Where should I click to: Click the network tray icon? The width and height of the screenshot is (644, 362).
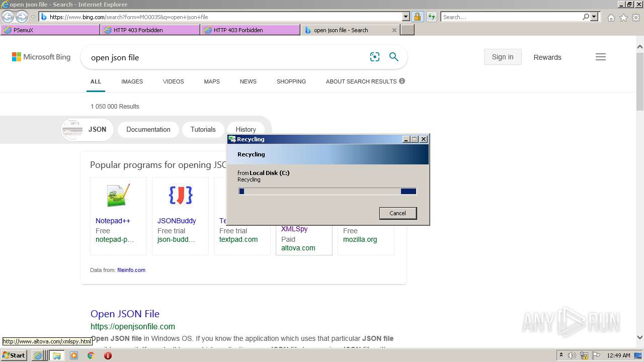click(584, 355)
